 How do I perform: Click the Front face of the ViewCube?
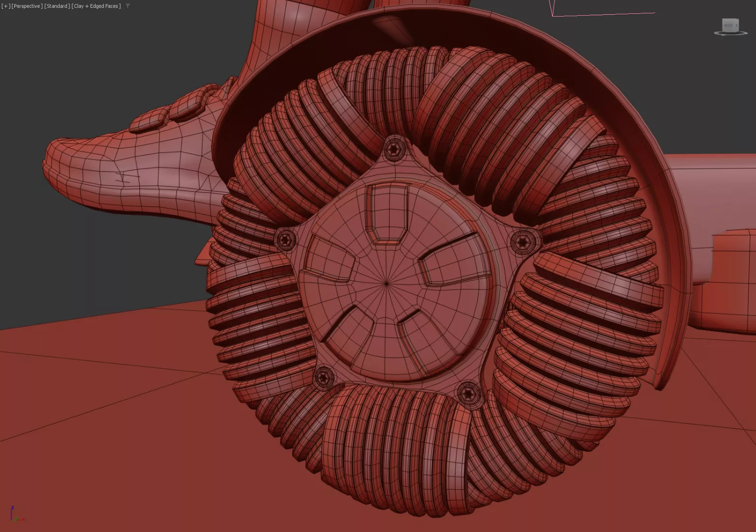click(728, 25)
